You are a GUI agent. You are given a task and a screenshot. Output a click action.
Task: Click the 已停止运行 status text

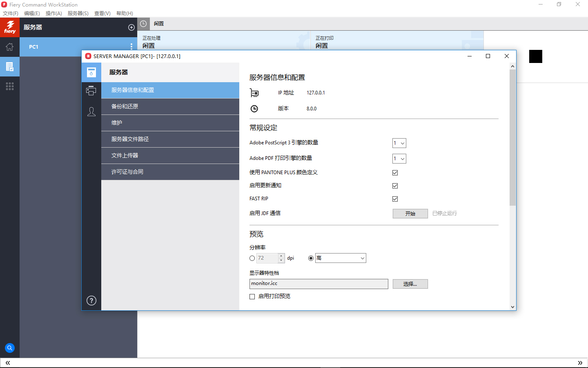coord(445,213)
